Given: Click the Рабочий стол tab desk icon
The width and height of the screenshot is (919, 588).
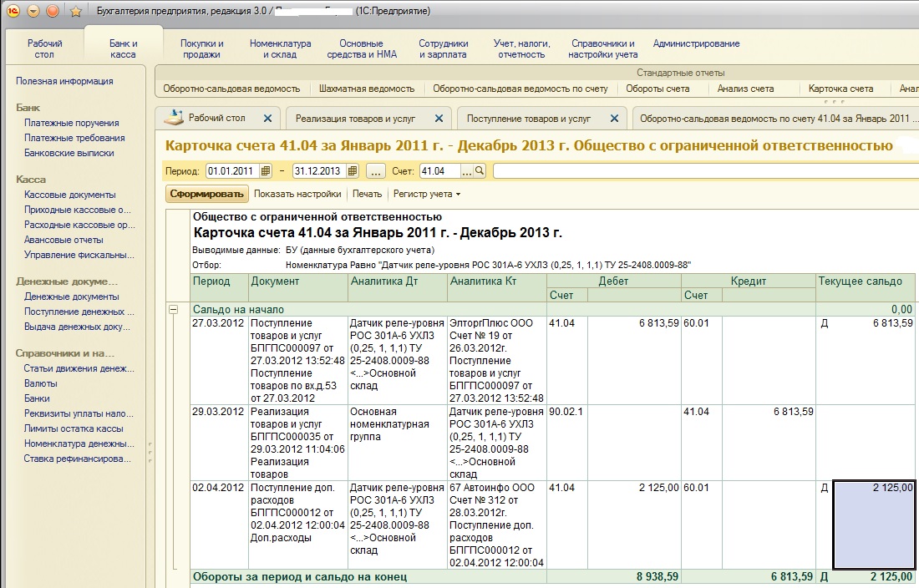Looking at the screenshot, I should (x=173, y=118).
